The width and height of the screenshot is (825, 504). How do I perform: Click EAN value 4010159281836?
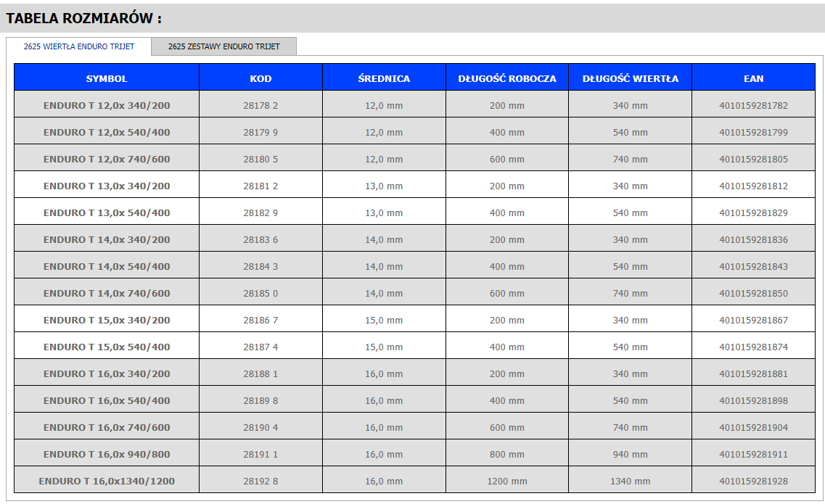pos(753,239)
